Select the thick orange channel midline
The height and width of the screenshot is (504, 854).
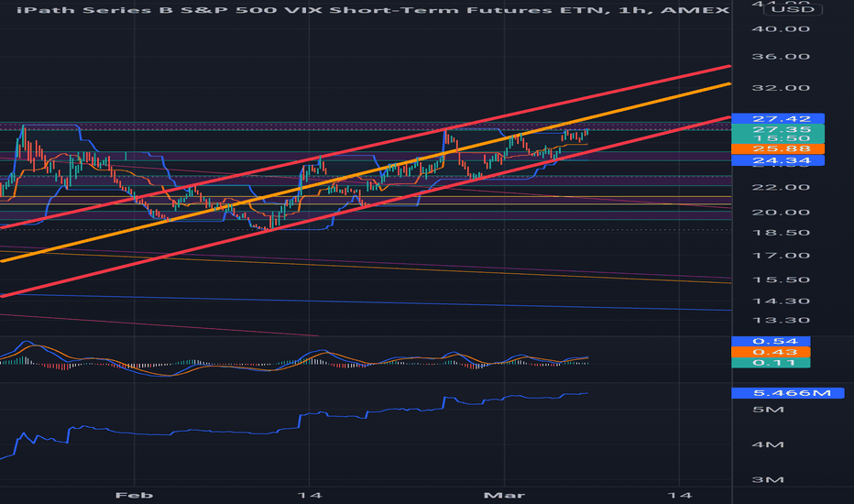point(365,172)
